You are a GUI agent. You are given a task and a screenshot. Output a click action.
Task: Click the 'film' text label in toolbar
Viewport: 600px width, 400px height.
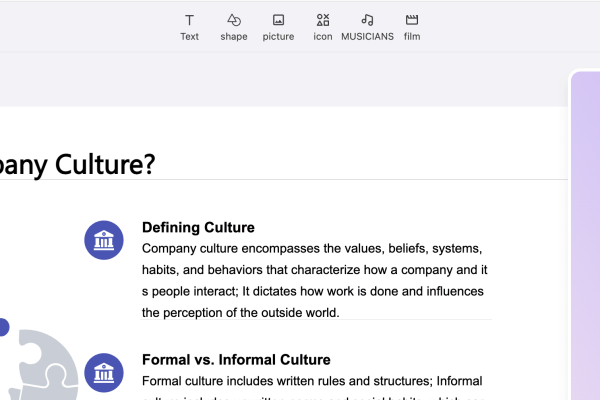(412, 37)
